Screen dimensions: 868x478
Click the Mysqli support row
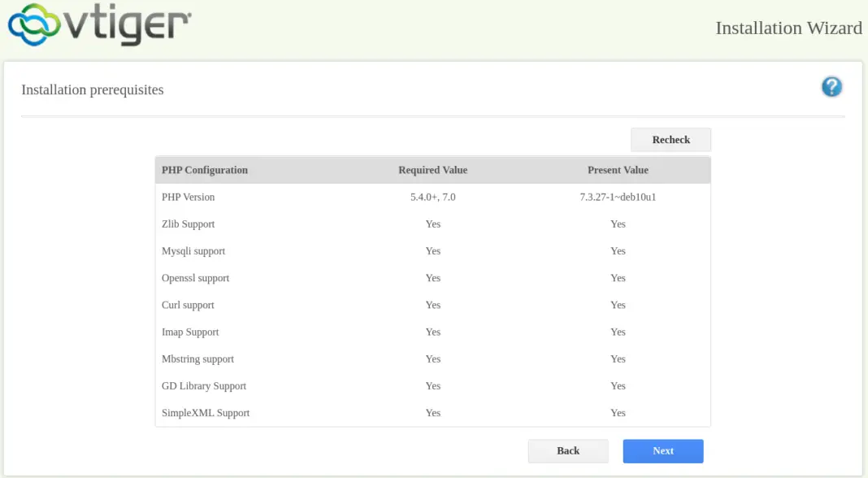coord(192,250)
